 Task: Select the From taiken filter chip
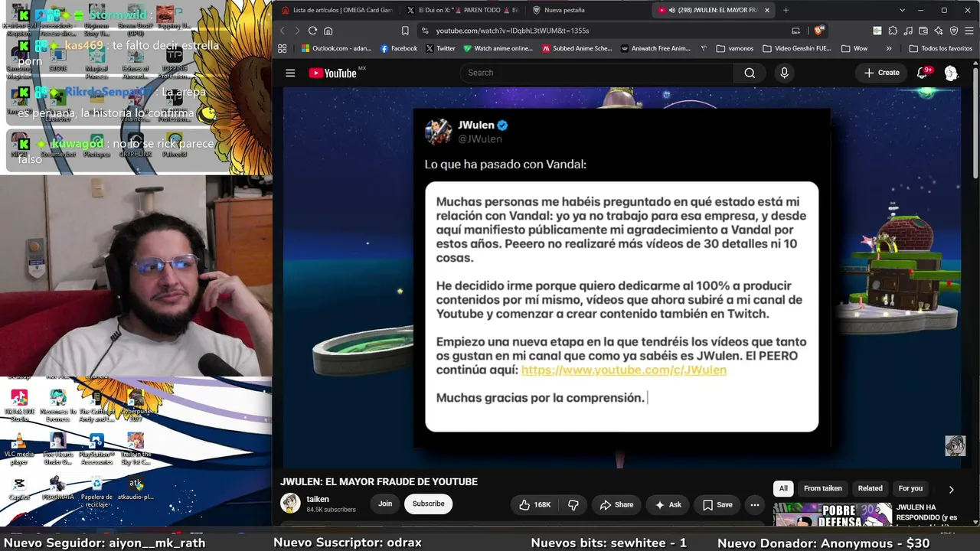(823, 488)
